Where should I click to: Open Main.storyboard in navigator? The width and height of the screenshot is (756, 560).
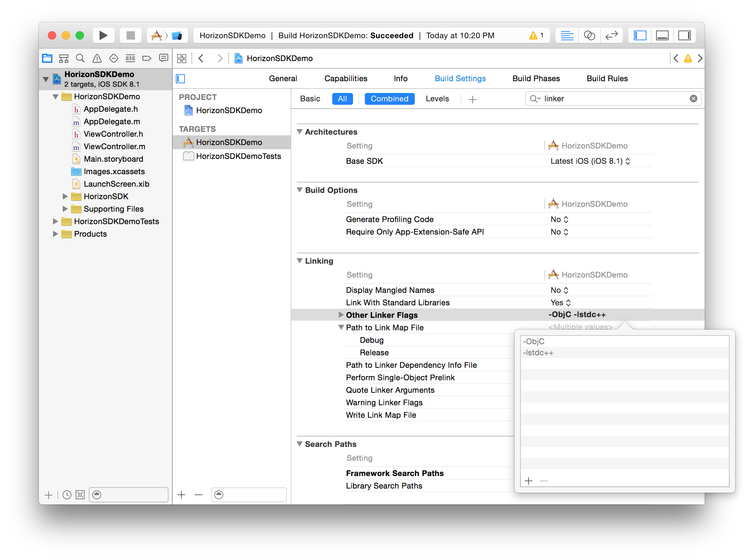[113, 159]
